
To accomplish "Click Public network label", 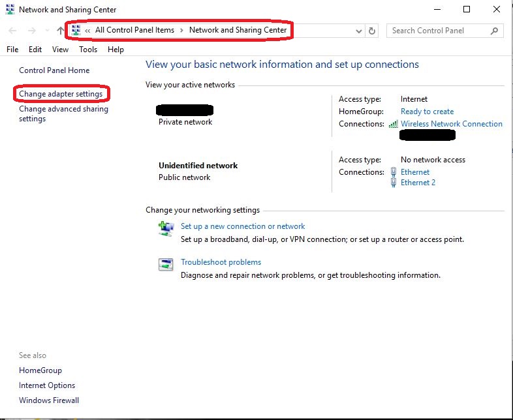I will pyautogui.click(x=184, y=177).
